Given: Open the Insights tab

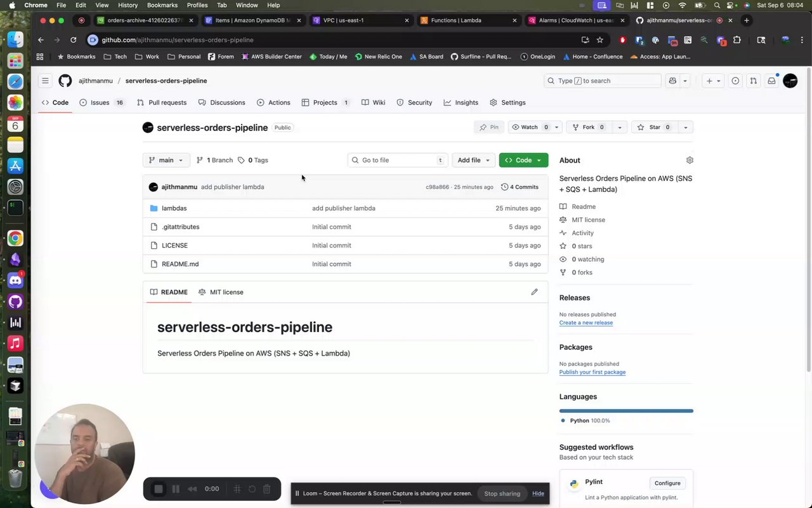Looking at the screenshot, I should pyautogui.click(x=461, y=102).
